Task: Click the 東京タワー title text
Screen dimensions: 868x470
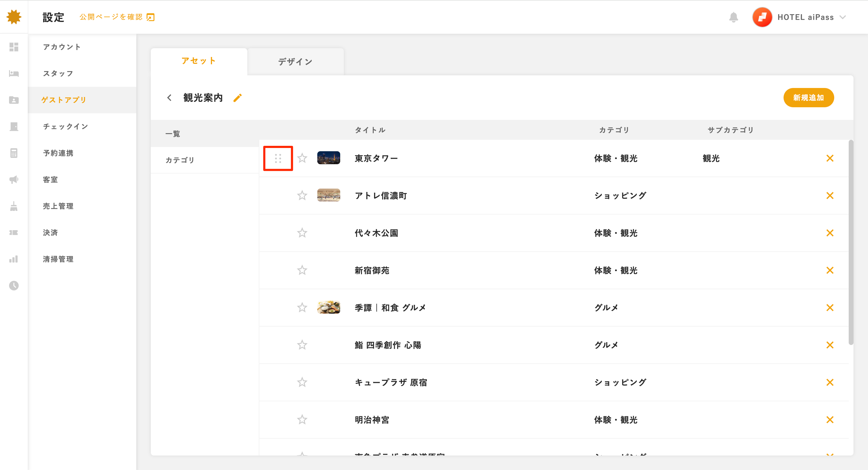Action: pos(376,158)
